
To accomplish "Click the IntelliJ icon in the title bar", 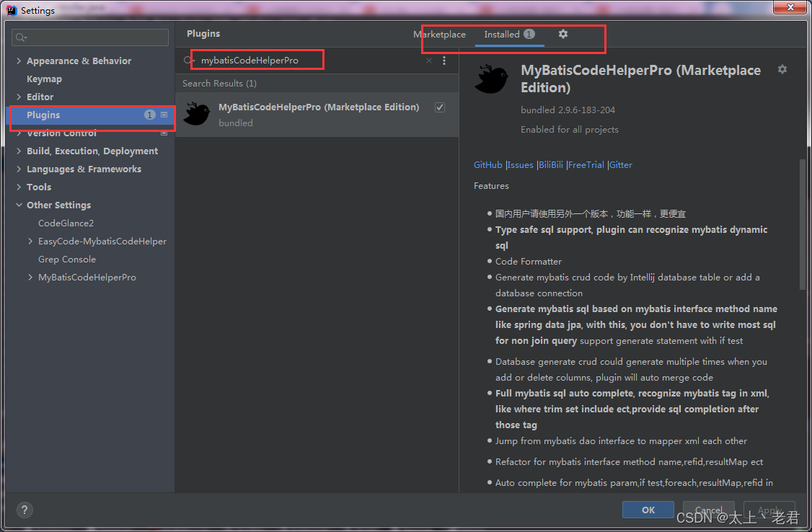I will coord(12,10).
